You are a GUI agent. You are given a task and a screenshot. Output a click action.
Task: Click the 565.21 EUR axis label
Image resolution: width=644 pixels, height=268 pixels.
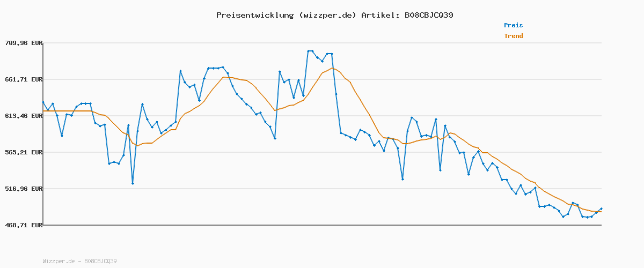[x=24, y=152]
